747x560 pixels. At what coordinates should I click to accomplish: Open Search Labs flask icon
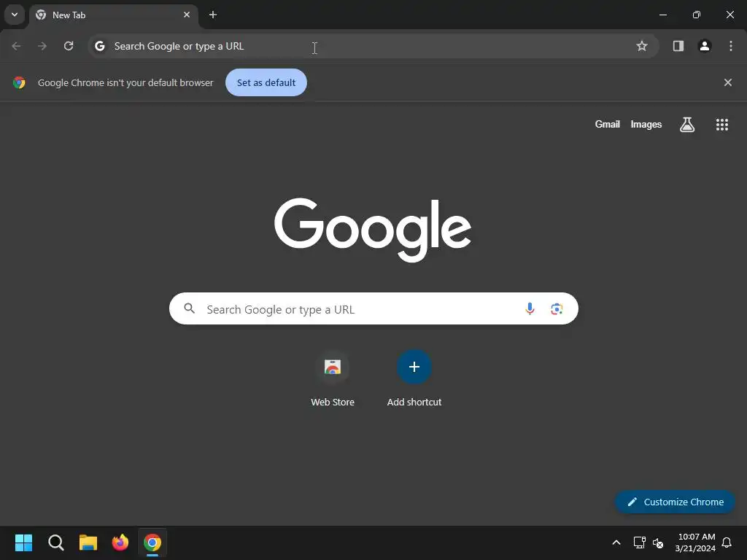click(x=687, y=125)
